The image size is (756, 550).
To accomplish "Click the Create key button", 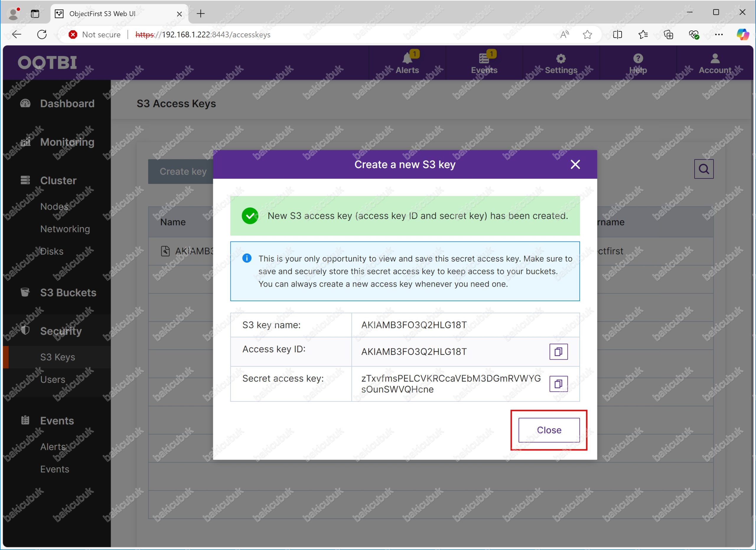I will point(181,171).
